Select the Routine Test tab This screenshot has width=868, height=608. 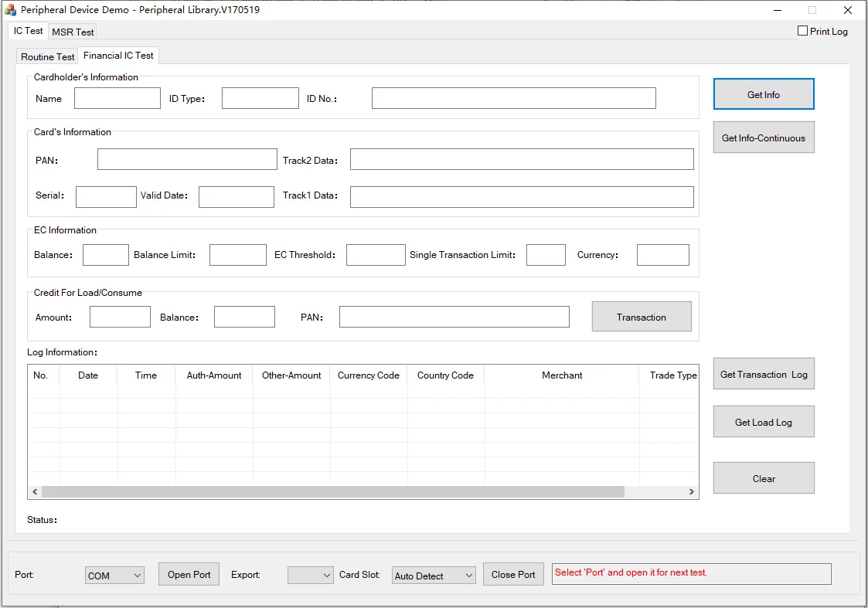click(47, 57)
